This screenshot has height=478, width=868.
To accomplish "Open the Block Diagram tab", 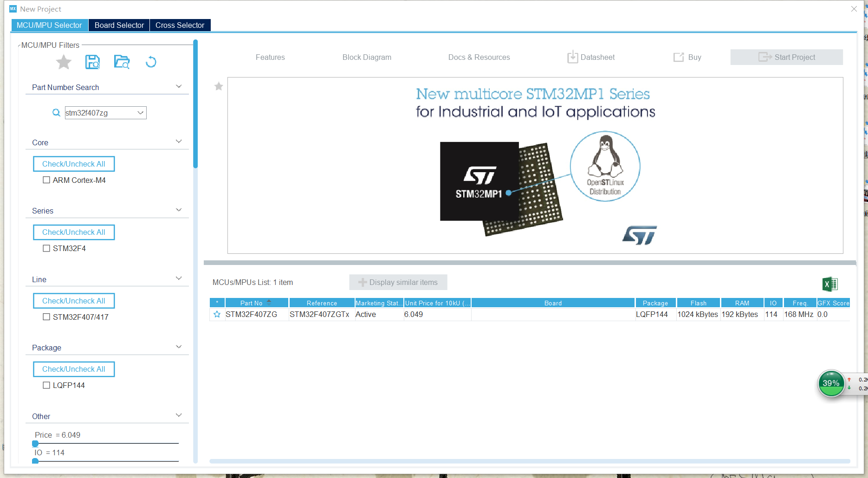I will click(x=366, y=57).
